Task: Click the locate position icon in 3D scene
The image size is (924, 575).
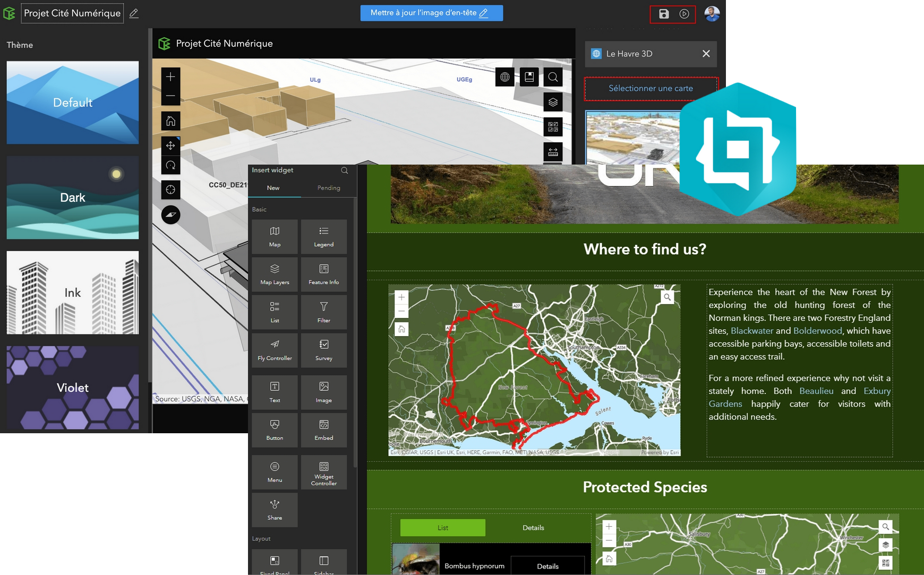Action: click(x=170, y=190)
